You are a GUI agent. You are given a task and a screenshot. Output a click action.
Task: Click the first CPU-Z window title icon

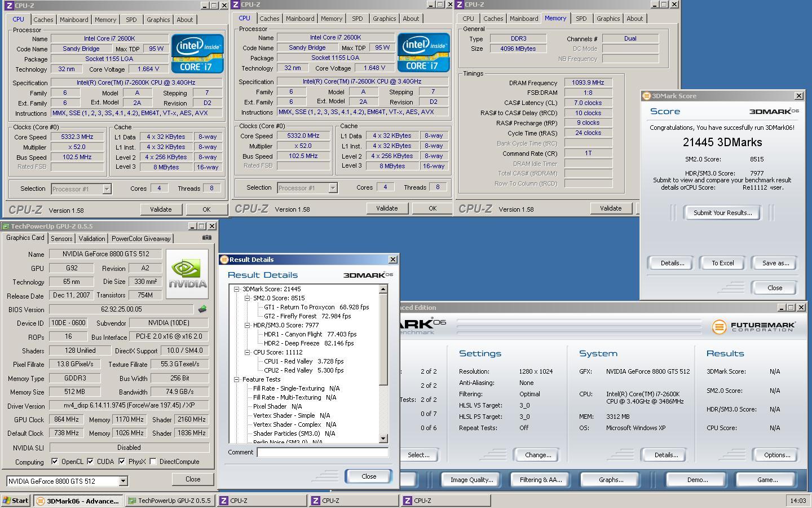click(x=9, y=6)
